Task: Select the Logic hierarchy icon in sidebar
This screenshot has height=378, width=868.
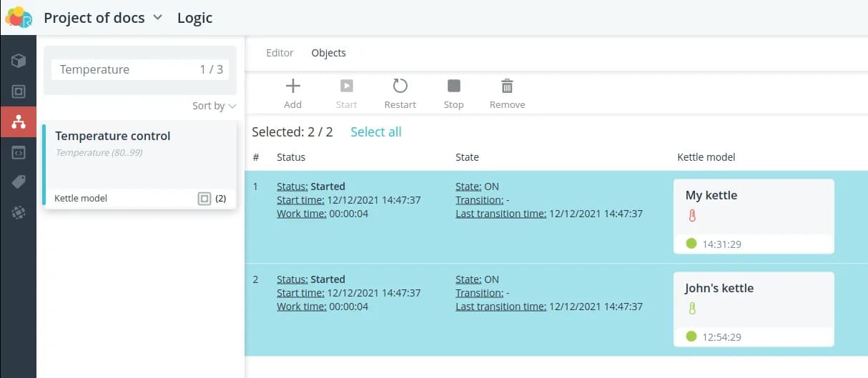Action: coord(19,122)
